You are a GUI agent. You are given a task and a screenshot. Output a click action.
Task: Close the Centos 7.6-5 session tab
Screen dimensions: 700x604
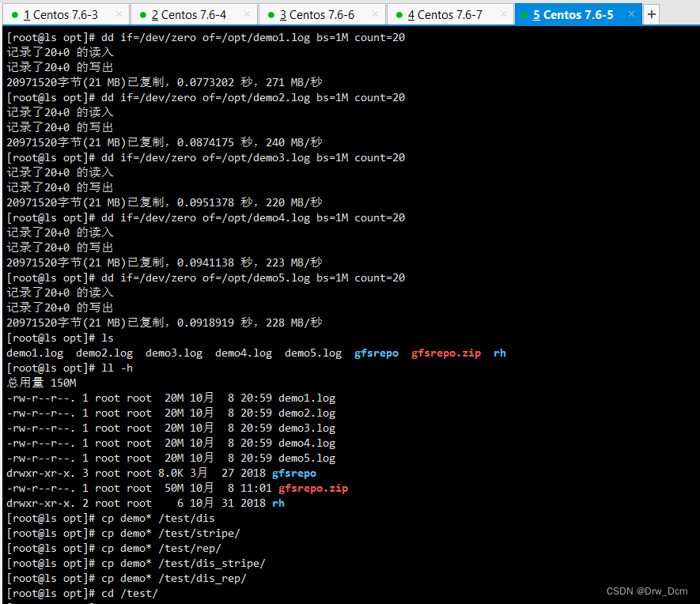[631, 14]
